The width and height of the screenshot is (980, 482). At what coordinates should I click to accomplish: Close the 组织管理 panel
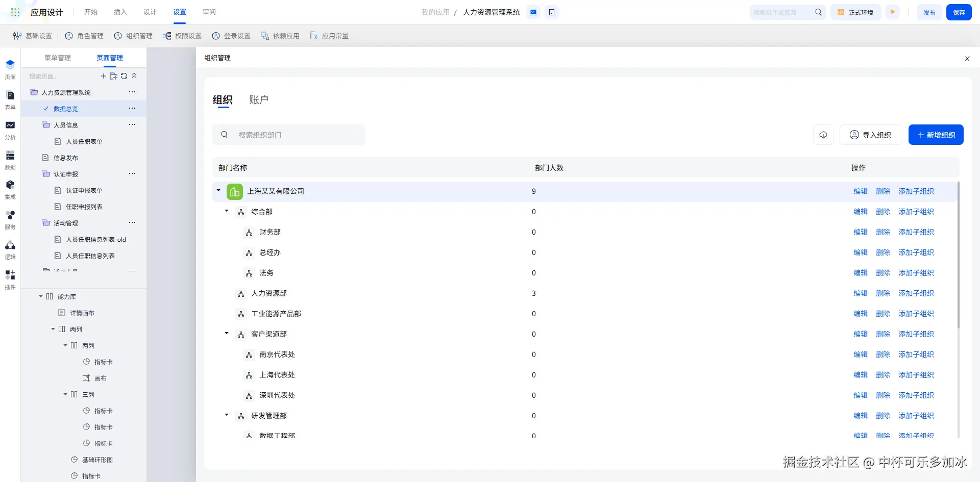(967, 59)
